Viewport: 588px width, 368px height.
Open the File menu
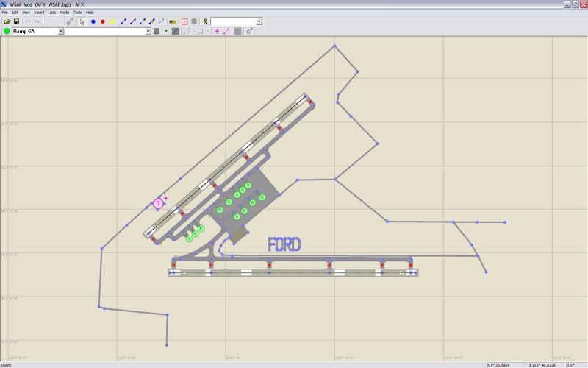(4, 13)
